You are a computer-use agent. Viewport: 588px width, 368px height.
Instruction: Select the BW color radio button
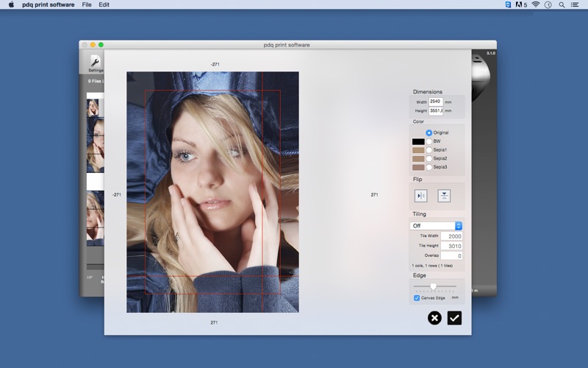pos(429,141)
